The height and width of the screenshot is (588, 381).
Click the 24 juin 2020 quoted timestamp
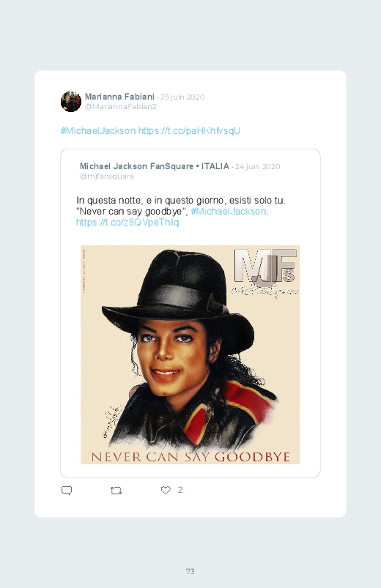[257, 166]
